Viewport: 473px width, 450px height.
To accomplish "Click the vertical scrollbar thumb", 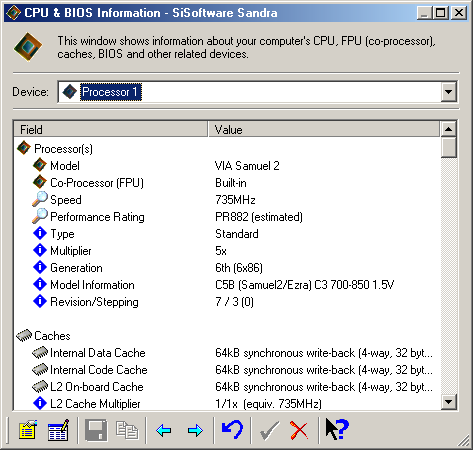I will coord(449,147).
